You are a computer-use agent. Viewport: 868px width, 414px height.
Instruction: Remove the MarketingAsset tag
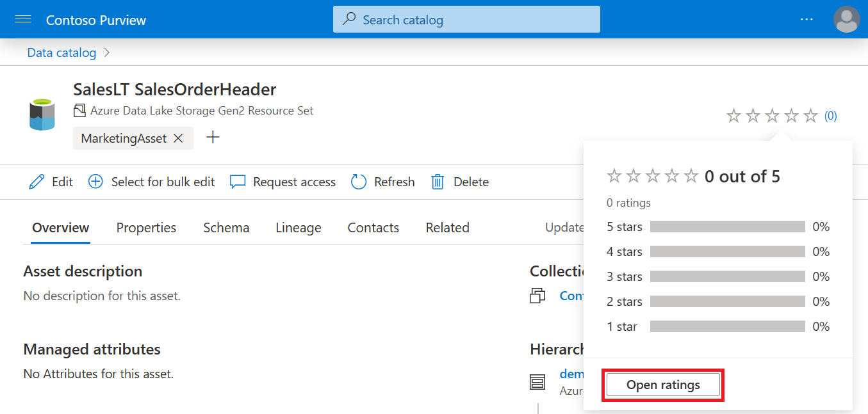(179, 138)
